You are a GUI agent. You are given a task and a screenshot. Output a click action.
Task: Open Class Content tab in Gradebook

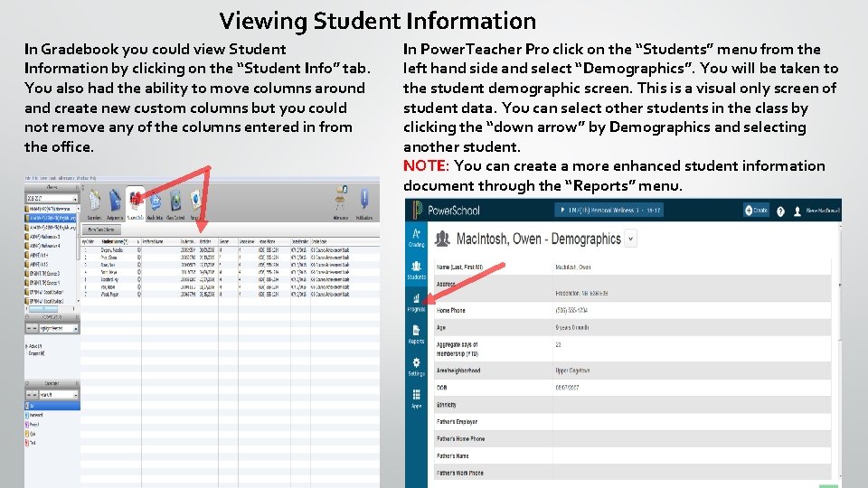(x=175, y=203)
